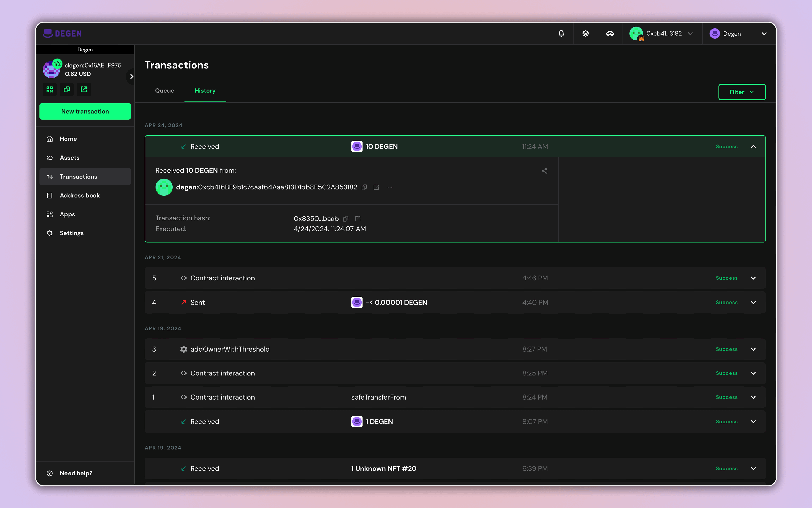Copy the Safe address in sidebar

[x=67, y=89]
